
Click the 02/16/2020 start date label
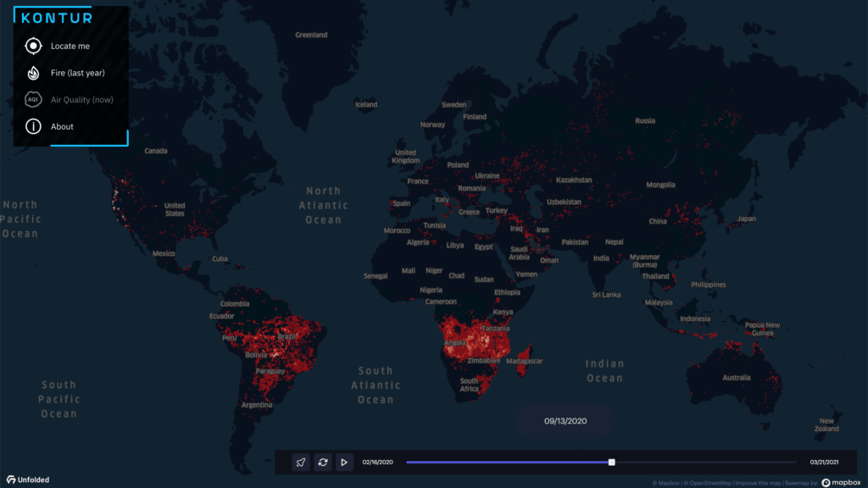click(x=380, y=462)
